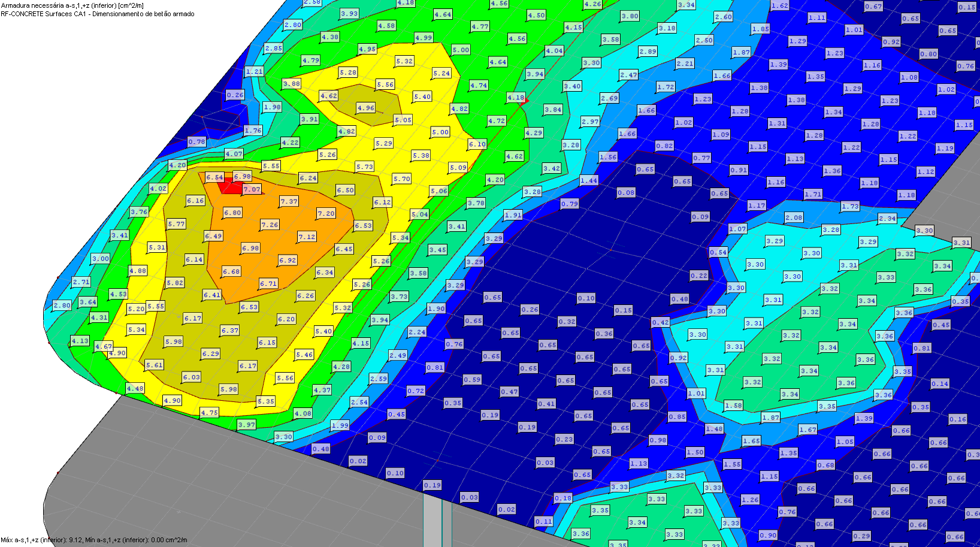
Task: Click the 1.67 value label
Action: 808,429
